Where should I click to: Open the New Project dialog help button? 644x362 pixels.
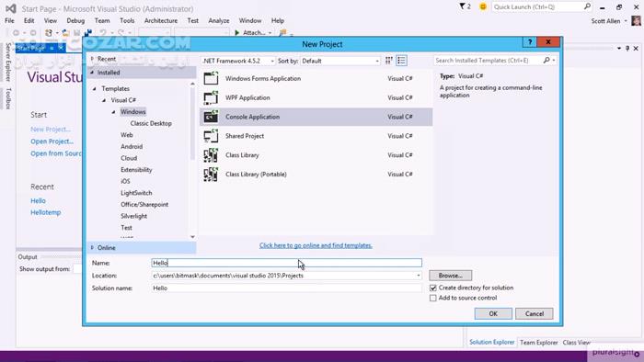click(529, 42)
